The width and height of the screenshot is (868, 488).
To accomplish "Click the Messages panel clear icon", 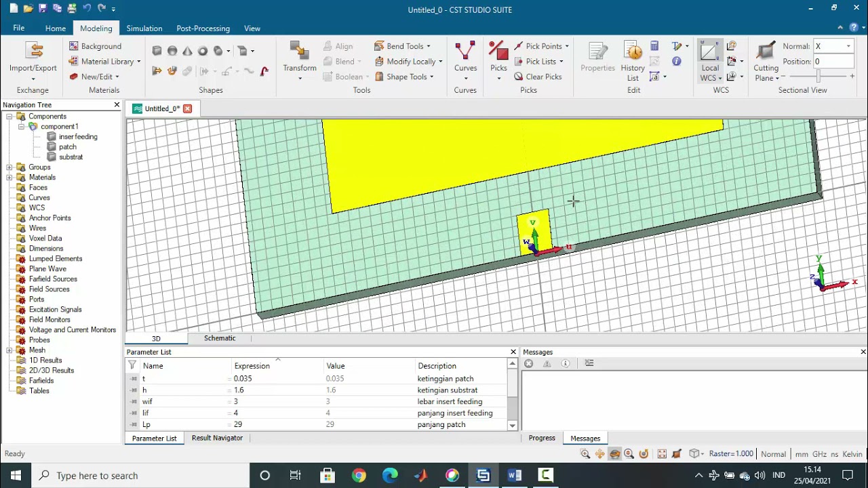I will tap(529, 363).
